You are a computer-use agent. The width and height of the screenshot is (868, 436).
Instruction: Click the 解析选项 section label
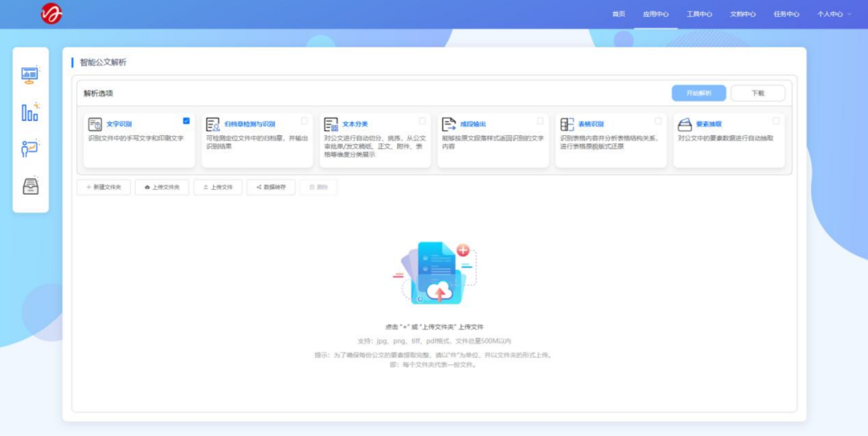pos(99,93)
